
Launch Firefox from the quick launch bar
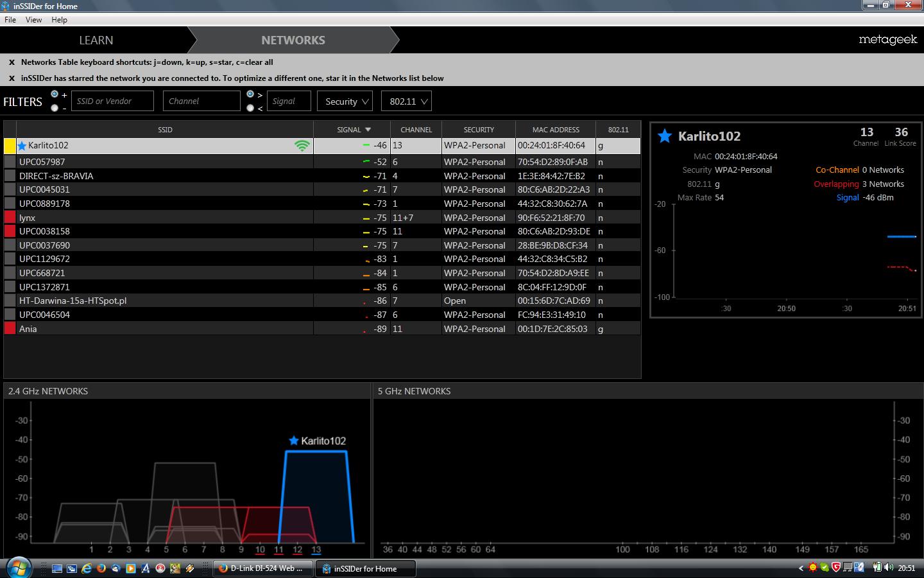101,568
